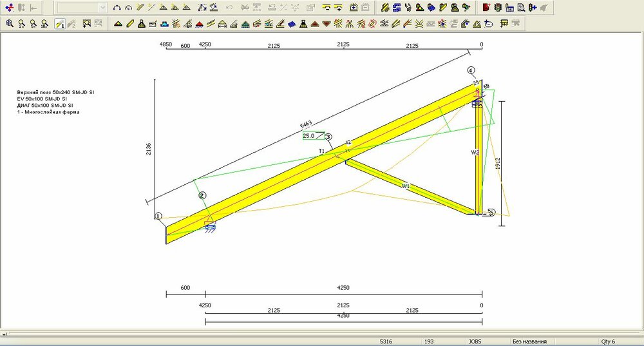The height and width of the screenshot is (346, 644).
Task: Click the 2136 vertical height dimension
Action: pos(149,149)
